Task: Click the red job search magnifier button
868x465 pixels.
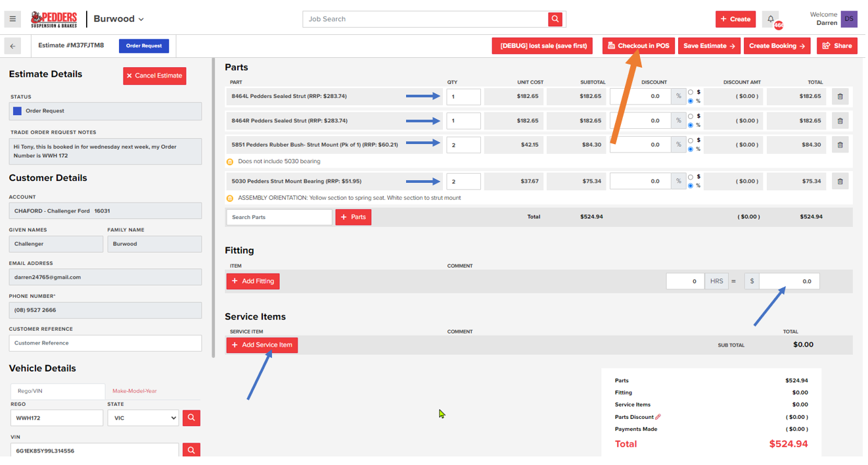Action: [x=556, y=19]
